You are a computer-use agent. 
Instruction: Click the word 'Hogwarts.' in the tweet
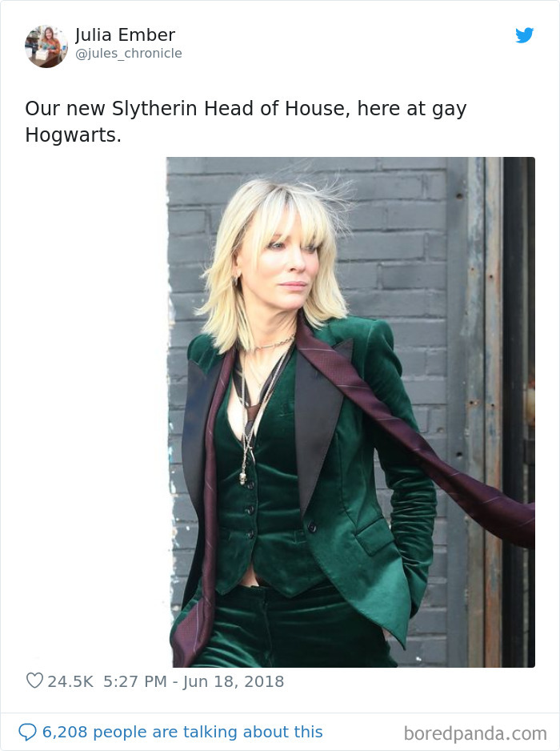point(74,135)
